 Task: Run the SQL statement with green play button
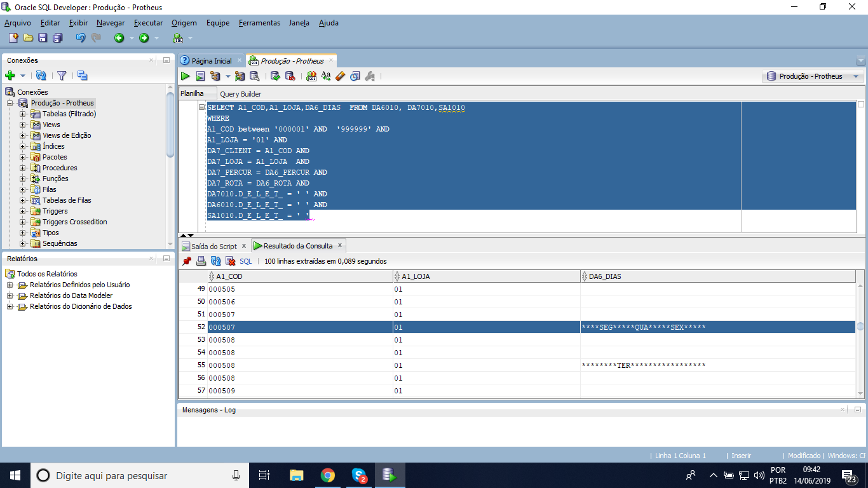point(186,76)
